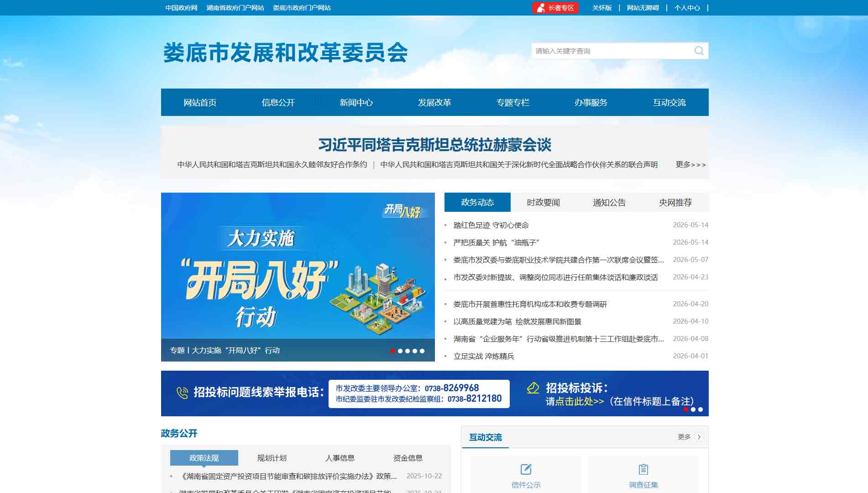Viewport: 868px width, 493px height.
Task: Open 新闻中心 navigation item
Action: point(356,102)
